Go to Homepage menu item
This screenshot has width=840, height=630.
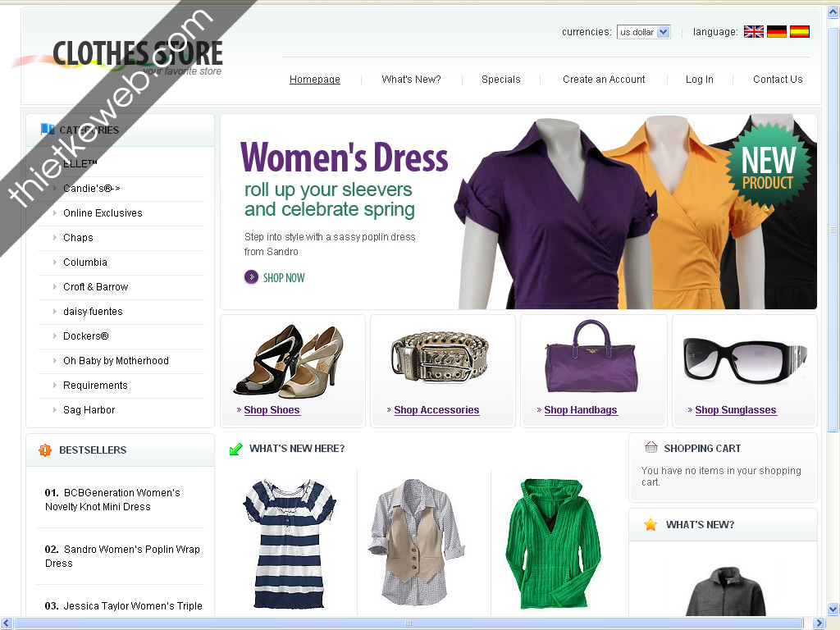(x=315, y=80)
